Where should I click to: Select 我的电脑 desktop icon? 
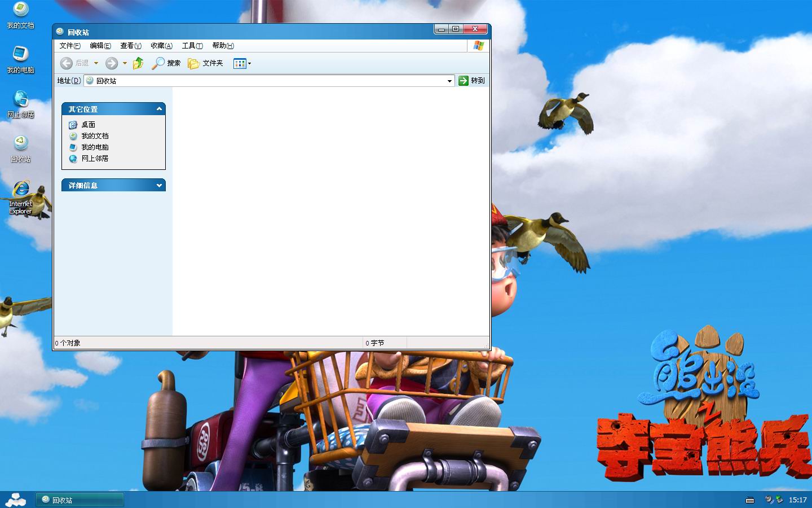click(x=21, y=60)
